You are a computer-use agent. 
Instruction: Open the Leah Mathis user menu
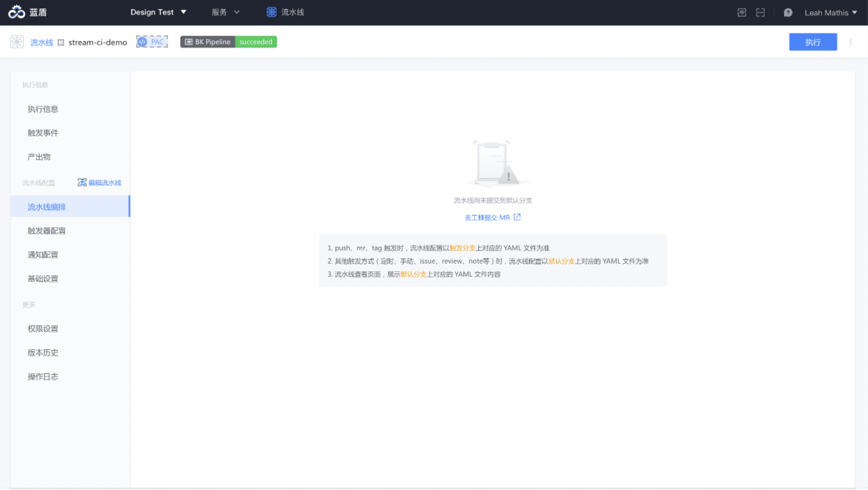click(x=830, y=12)
